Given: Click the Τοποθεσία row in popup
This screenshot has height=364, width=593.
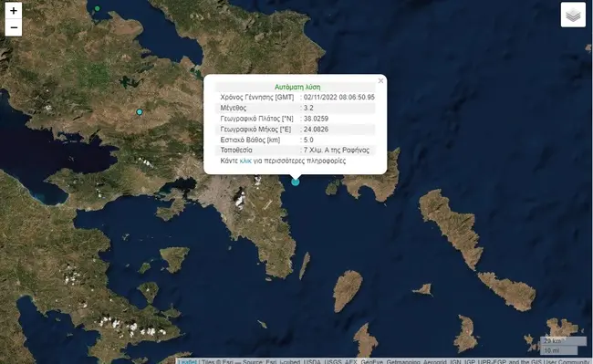Looking at the screenshot, I should click(296, 150).
